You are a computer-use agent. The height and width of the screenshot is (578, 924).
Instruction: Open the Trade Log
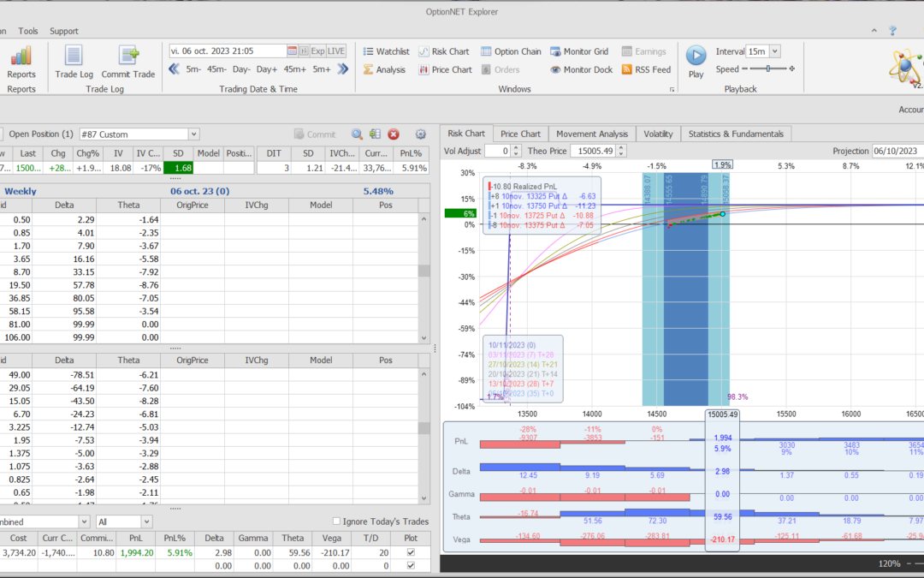coord(74,57)
